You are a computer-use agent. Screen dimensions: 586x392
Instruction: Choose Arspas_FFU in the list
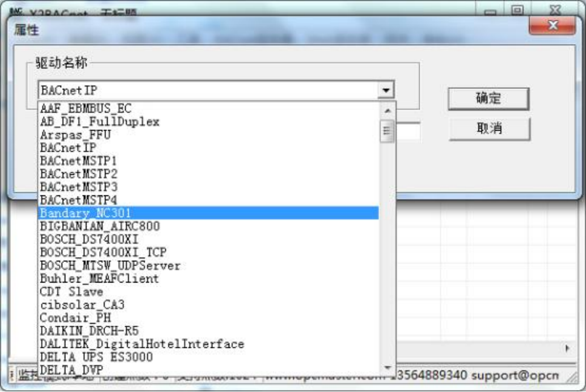209,134
